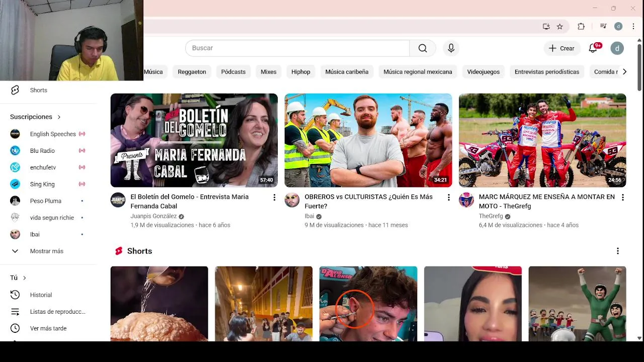Image resolution: width=644 pixels, height=362 pixels.
Task: Open the short with liquid poured on food
Action: coord(159,304)
